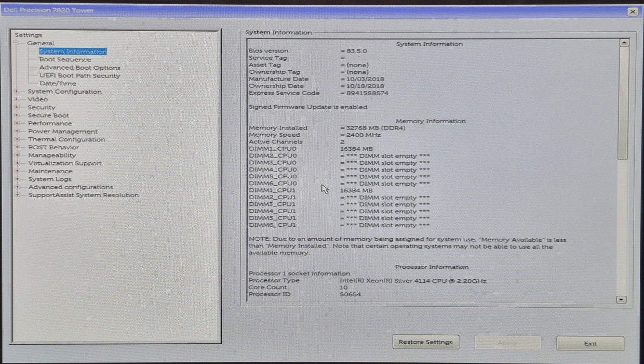The image size is (644, 364).
Task: Select the Advanced configurations label
Action: tap(71, 187)
